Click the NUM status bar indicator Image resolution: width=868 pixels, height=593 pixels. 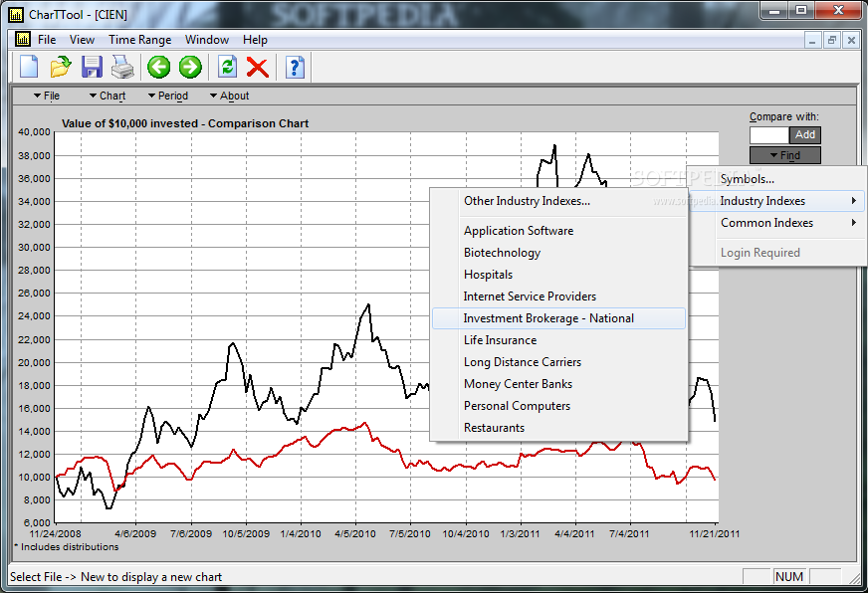coord(789,576)
